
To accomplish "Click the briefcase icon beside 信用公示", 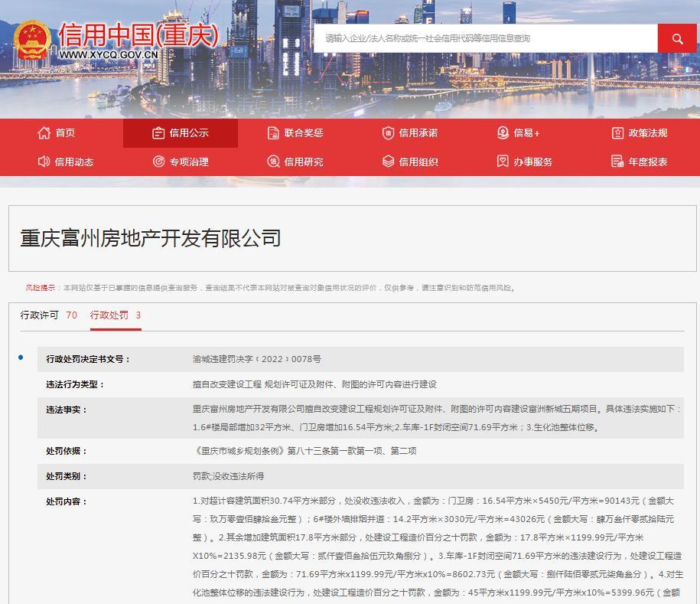I will [158, 133].
